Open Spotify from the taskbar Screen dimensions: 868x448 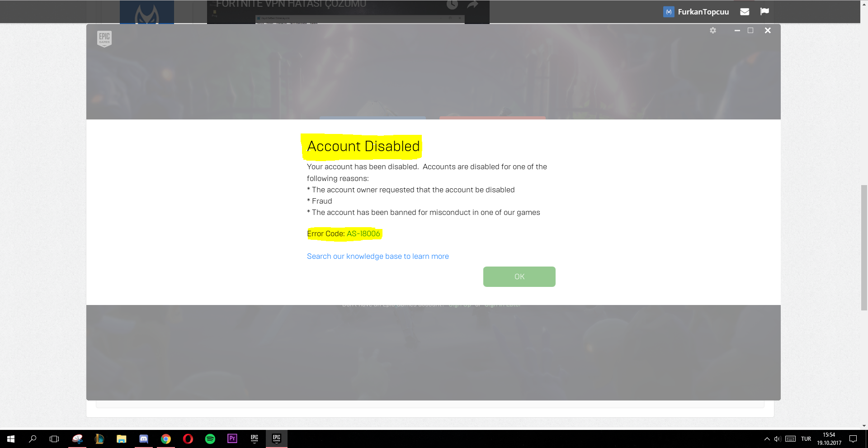pos(210,439)
